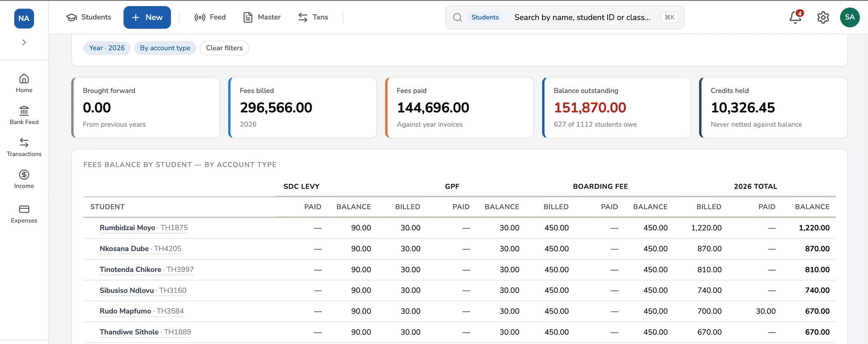This screenshot has height=344, width=868.
Task: Open the Students tab in top navigation
Action: (x=89, y=17)
